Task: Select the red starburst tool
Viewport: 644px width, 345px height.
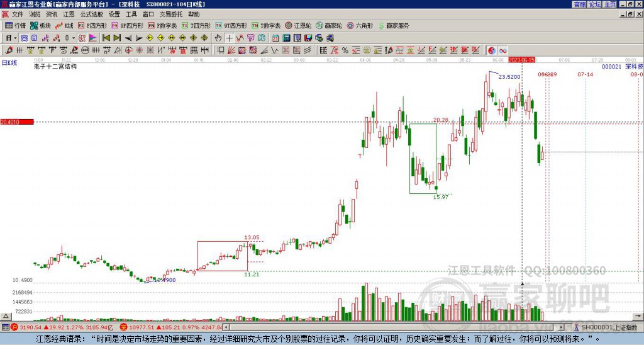Action: [x=139, y=50]
